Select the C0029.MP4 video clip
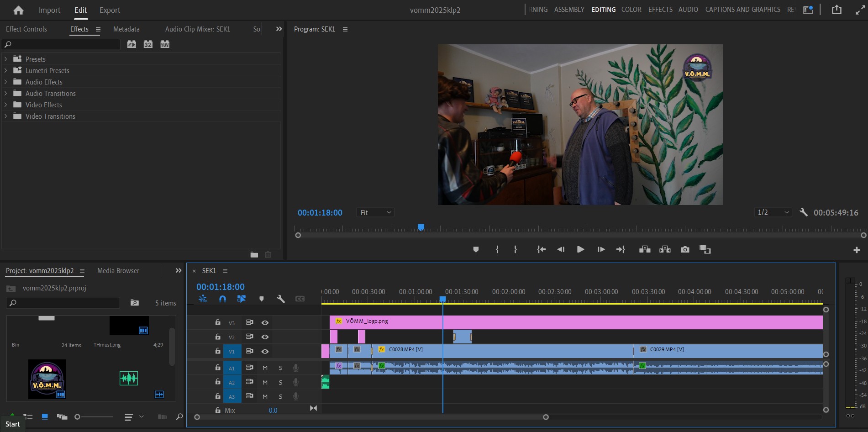 tap(728, 351)
